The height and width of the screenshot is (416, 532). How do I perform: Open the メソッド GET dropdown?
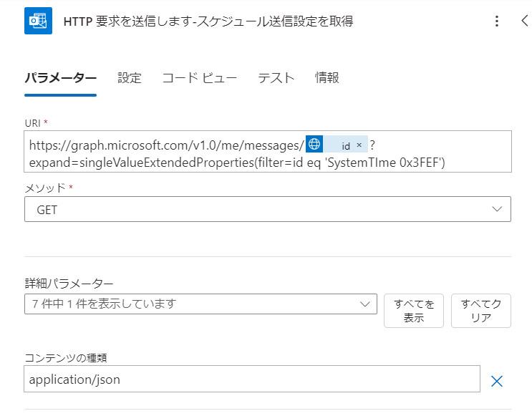268,209
